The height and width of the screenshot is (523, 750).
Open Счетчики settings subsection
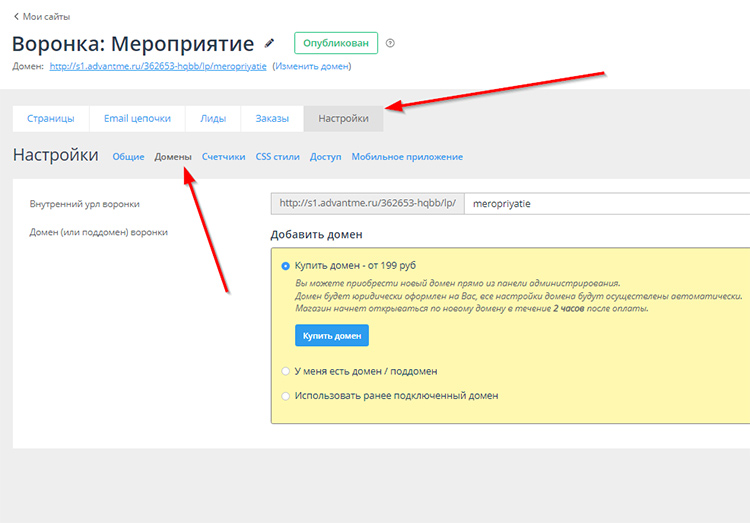[224, 157]
